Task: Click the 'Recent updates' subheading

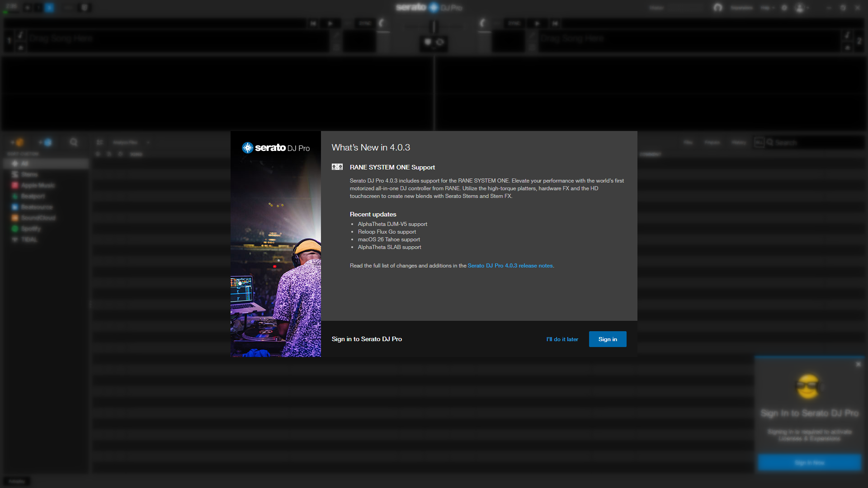Action: coord(373,215)
